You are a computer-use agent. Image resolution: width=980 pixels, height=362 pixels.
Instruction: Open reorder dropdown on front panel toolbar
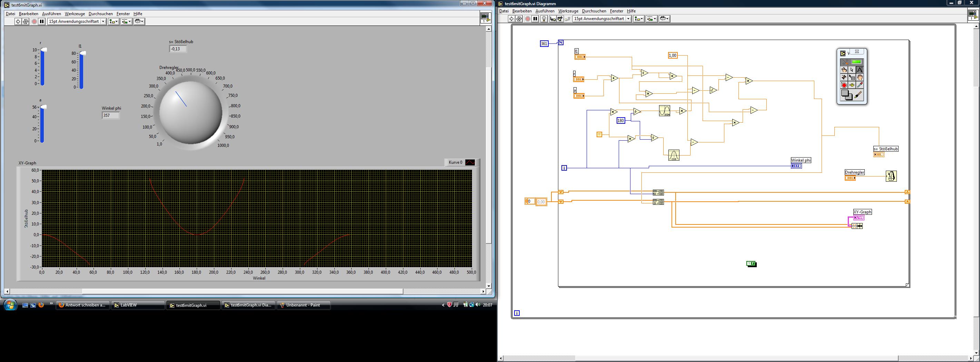point(139,22)
